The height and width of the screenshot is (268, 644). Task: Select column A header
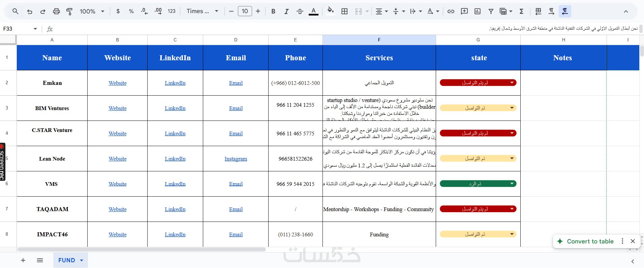[52, 40]
